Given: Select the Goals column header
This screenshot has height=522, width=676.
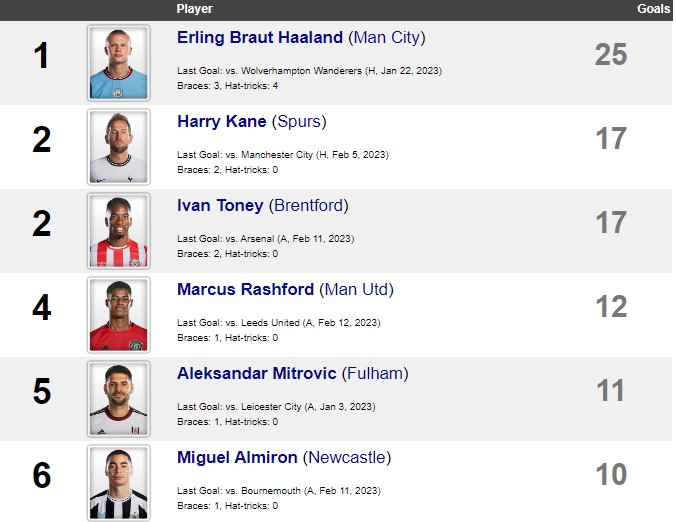Looking at the screenshot, I should (653, 9).
